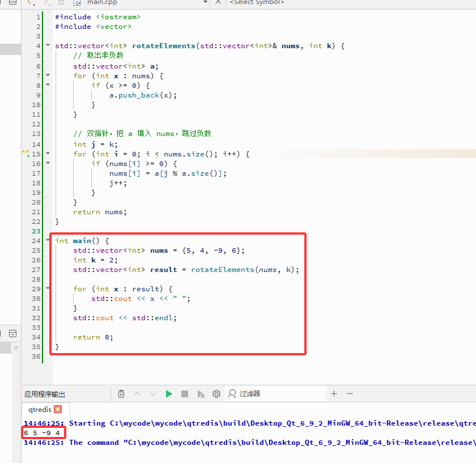Image resolution: width=476 pixels, height=463 pixels.
Task: Click 'nums[i] = a[j % a.size()];' statement
Action: pos(168,173)
